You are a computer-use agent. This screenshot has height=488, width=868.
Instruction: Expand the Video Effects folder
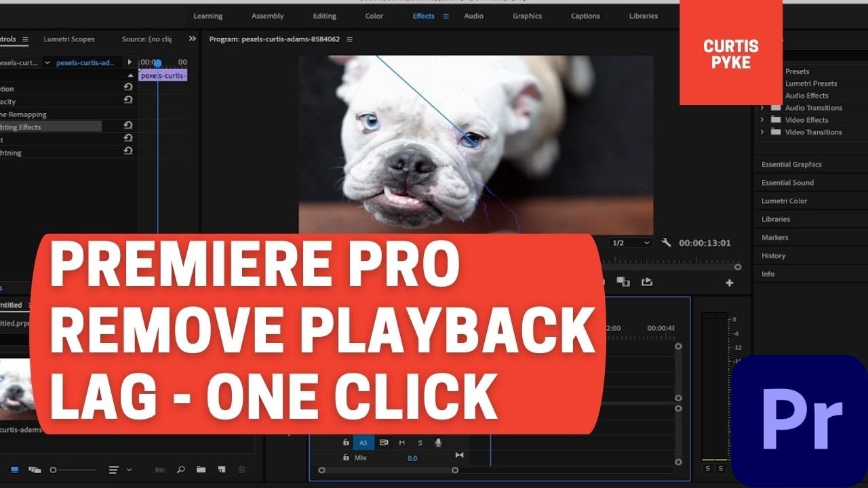tap(762, 120)
